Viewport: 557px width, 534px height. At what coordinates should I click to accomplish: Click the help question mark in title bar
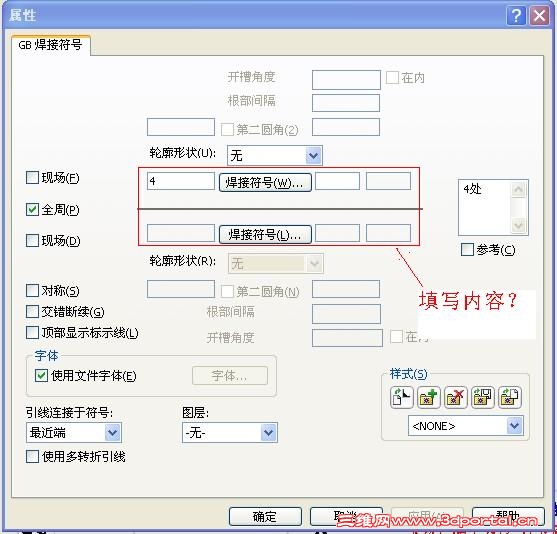click(x=516, y=16)
